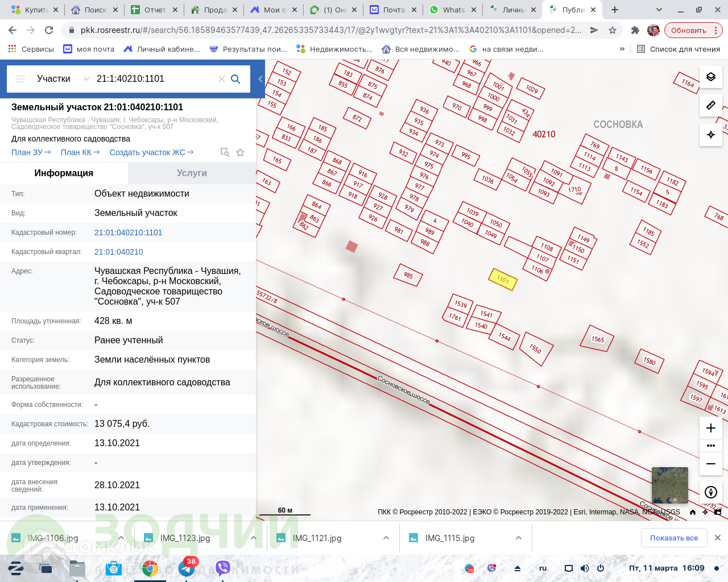
Task: Click Показать все downloads button
Action: pos(674,538)
